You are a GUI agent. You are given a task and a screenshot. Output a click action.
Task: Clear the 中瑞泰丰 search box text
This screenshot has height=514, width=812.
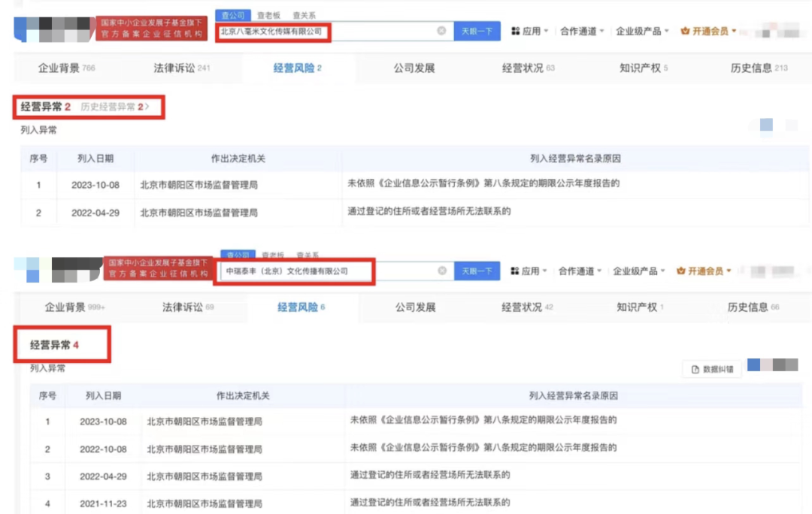[x=442, y=271]
